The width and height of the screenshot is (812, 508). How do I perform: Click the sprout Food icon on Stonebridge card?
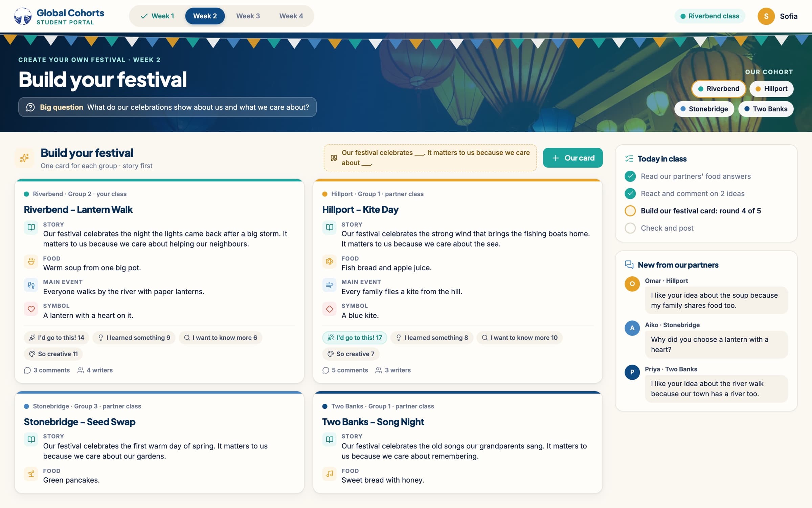(31, 473)
